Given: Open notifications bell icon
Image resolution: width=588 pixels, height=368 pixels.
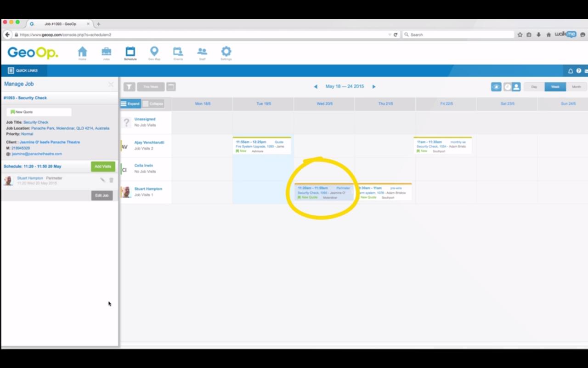Looking at the screenshot, I should tap(571, 71).
